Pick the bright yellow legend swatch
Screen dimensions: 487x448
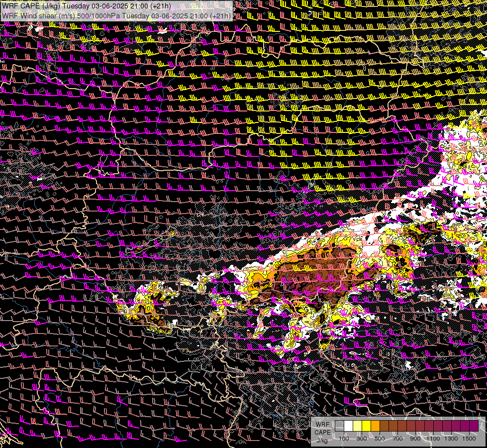pos(367,426)
